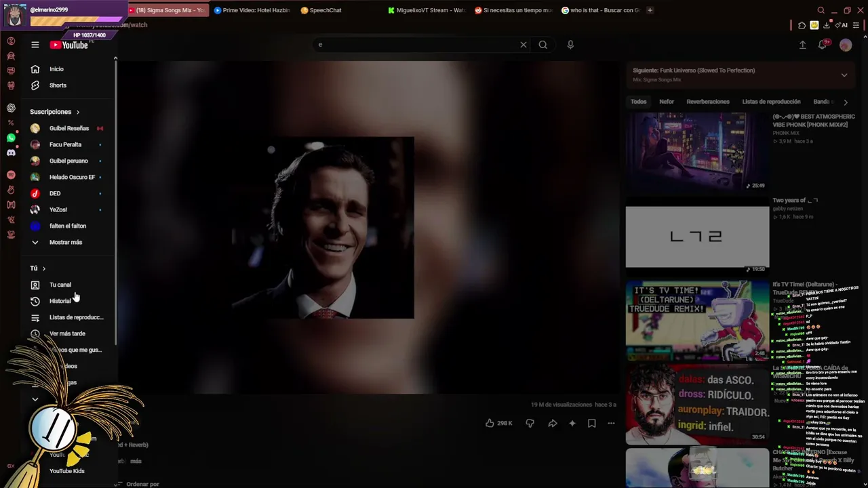Open YouTube notifications bell
The image size is (868, 488).
tap(823, 45)
